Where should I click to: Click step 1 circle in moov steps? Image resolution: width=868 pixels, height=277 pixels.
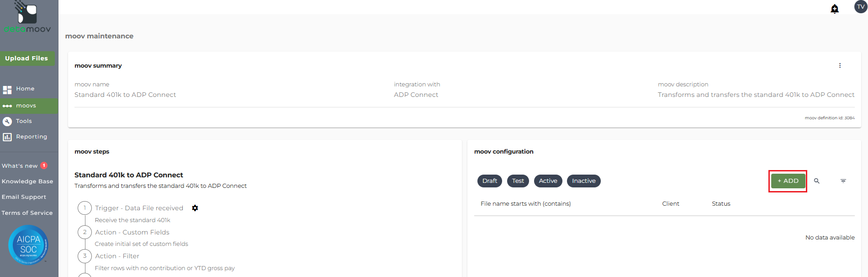[85, 208]
